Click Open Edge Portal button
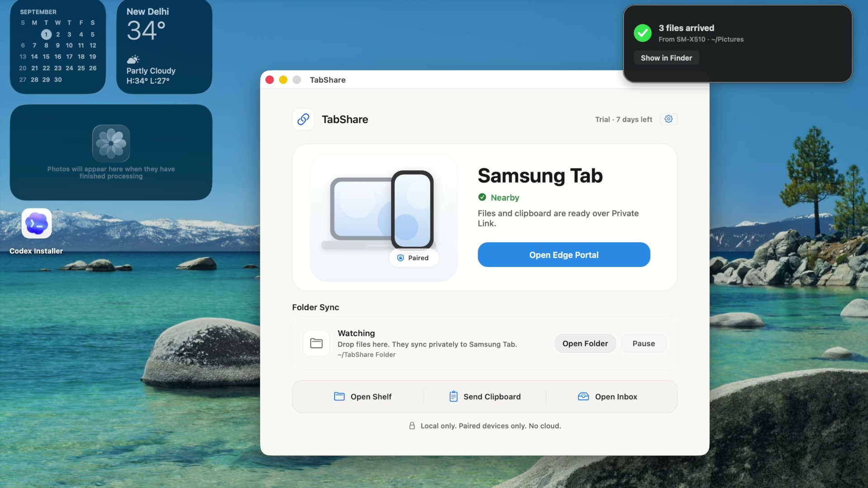The height and width of the screenshot is (488, 868). [x=564, y=255]
